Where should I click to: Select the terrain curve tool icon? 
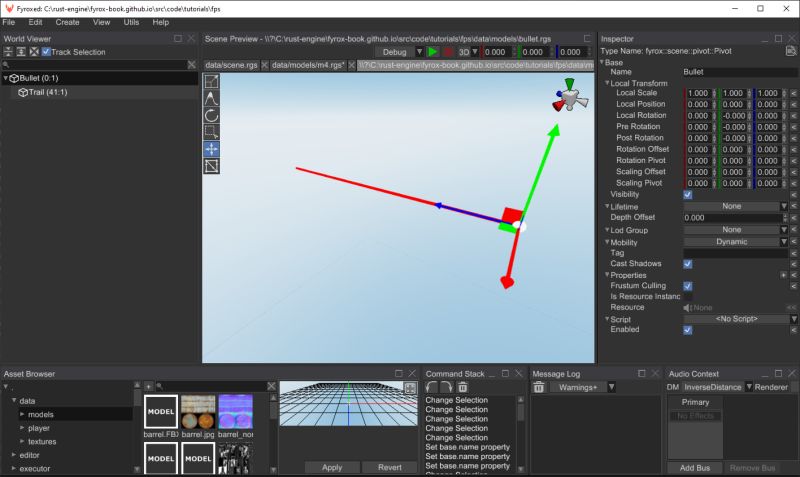211,98
